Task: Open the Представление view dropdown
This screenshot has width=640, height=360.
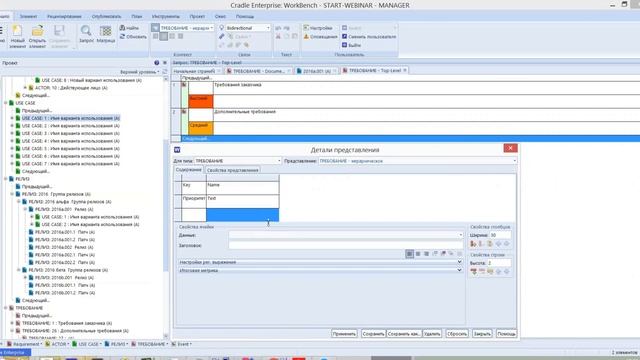Action: (x=514, y=161)
